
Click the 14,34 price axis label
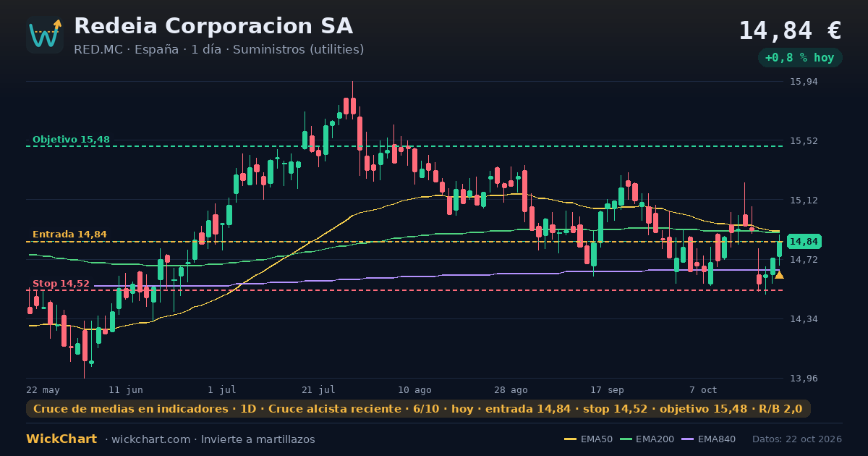pos(804,318)
